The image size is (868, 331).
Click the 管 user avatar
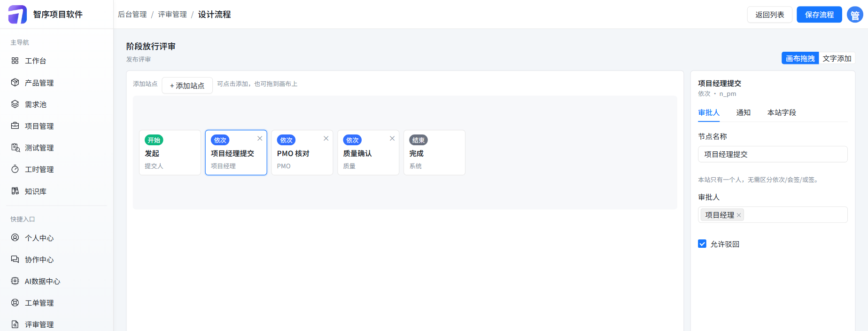coord(855,15)
